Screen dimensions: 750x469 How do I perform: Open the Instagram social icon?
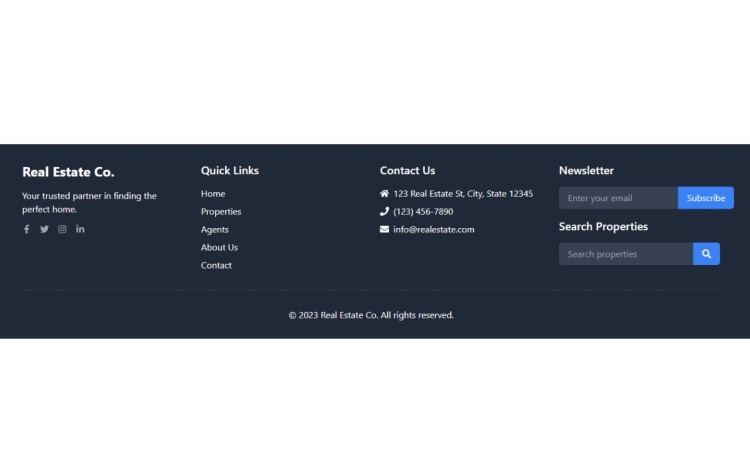click(x=62, y=229)
